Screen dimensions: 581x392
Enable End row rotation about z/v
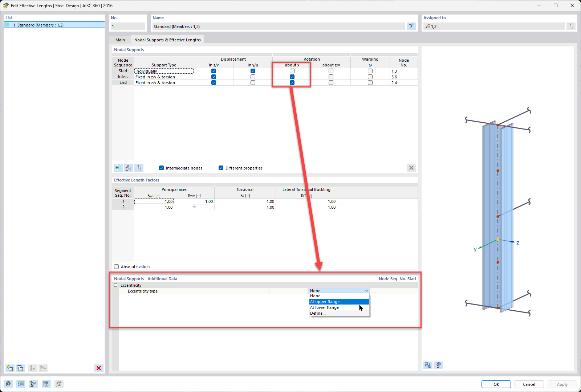point(331,83)
